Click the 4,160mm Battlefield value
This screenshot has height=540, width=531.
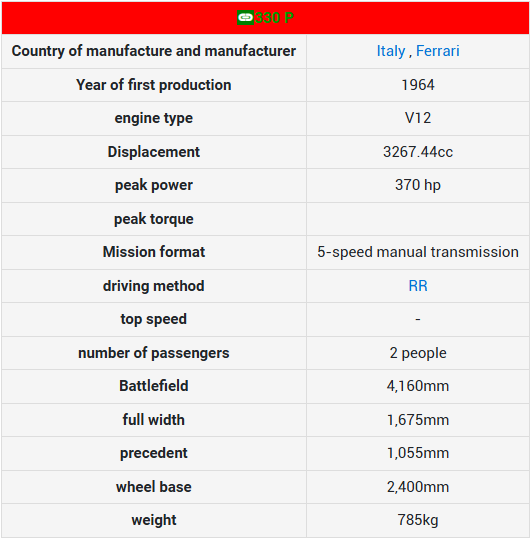click(418, 386)
